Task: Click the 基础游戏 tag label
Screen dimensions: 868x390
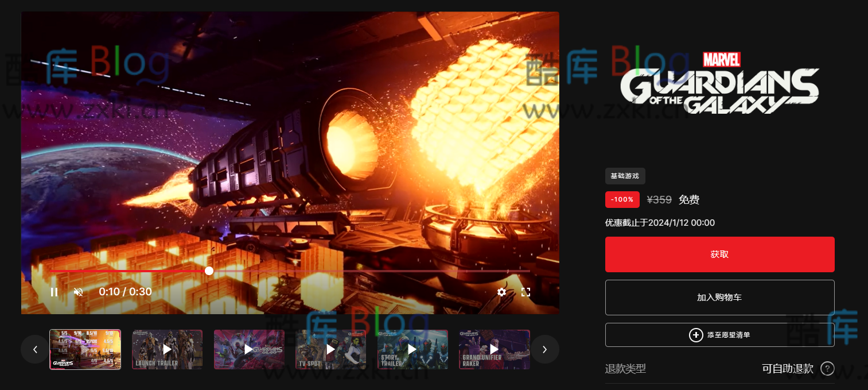Action: coord(625,176)
